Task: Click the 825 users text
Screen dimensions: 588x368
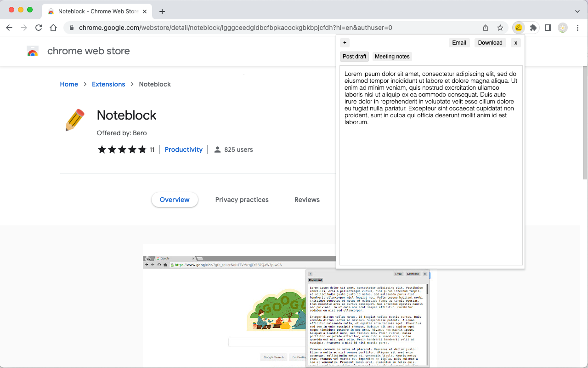Action: pyautogui.click(x=238, y=149)
